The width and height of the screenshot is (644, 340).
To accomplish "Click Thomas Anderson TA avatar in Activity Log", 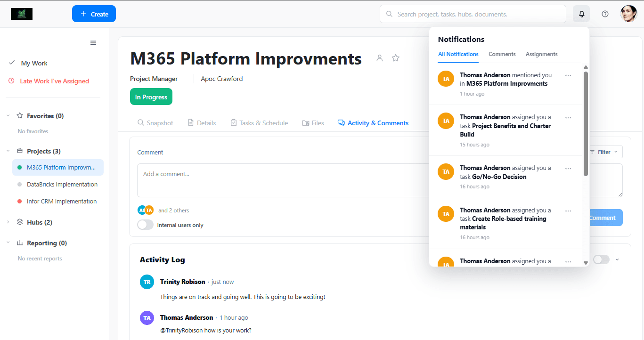I will tap(147, 318).
